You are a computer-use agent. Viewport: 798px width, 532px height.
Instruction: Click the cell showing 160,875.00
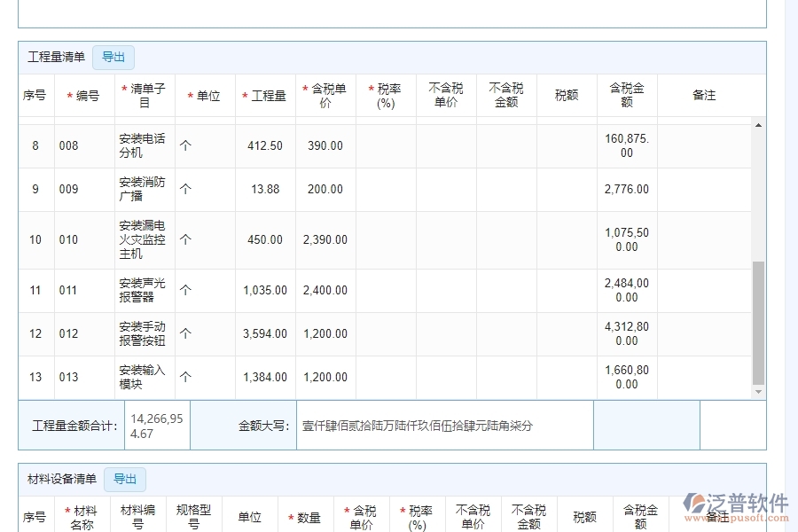click(626, 145)
